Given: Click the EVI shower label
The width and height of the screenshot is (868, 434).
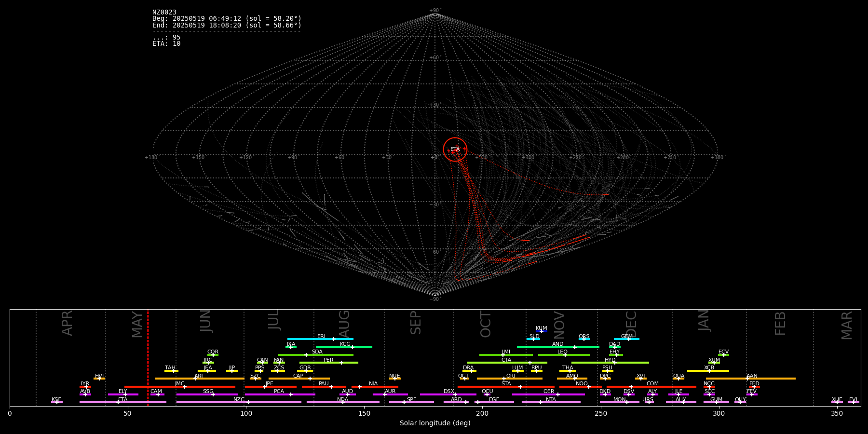Looking at the screenshot, I should pos(854,399).
